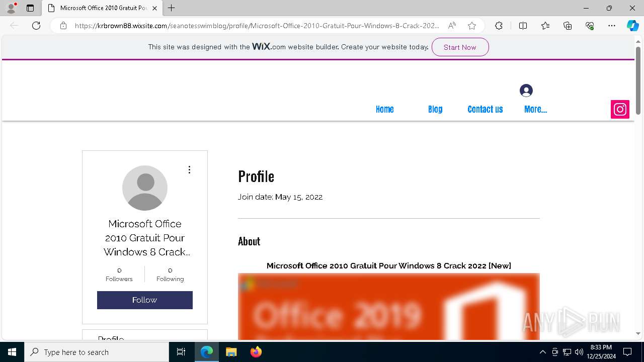Click the Start Now Wix button
This screenshot has height=362, width=644.
[x=460, y=47]
